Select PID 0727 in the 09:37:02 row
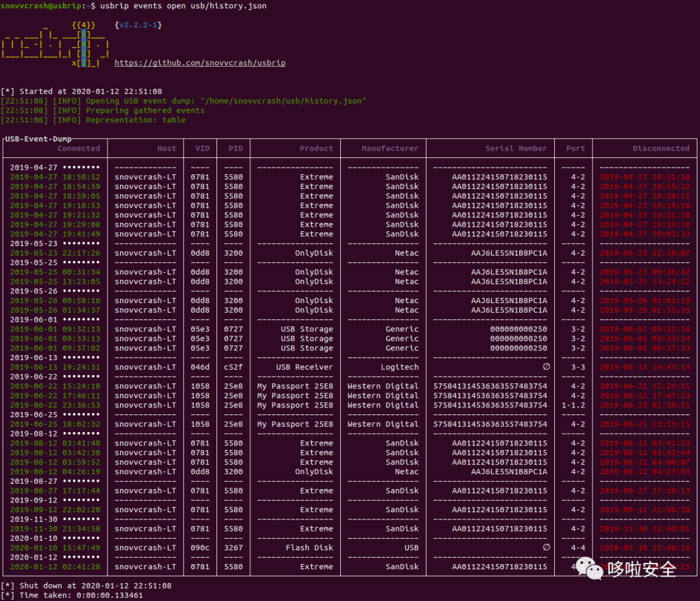Screen dimensions: 700x601 (x=233, y=348)
